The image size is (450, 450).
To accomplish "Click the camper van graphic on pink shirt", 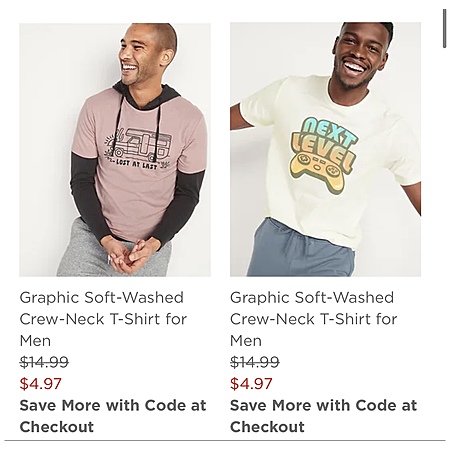I will coord(138,147).
